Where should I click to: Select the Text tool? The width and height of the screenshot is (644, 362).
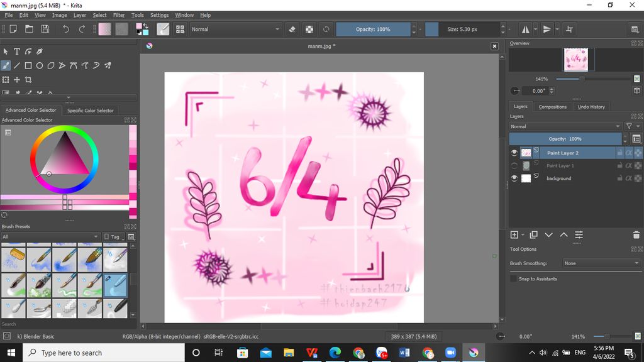pyautogui.click(x=17, y=52)
